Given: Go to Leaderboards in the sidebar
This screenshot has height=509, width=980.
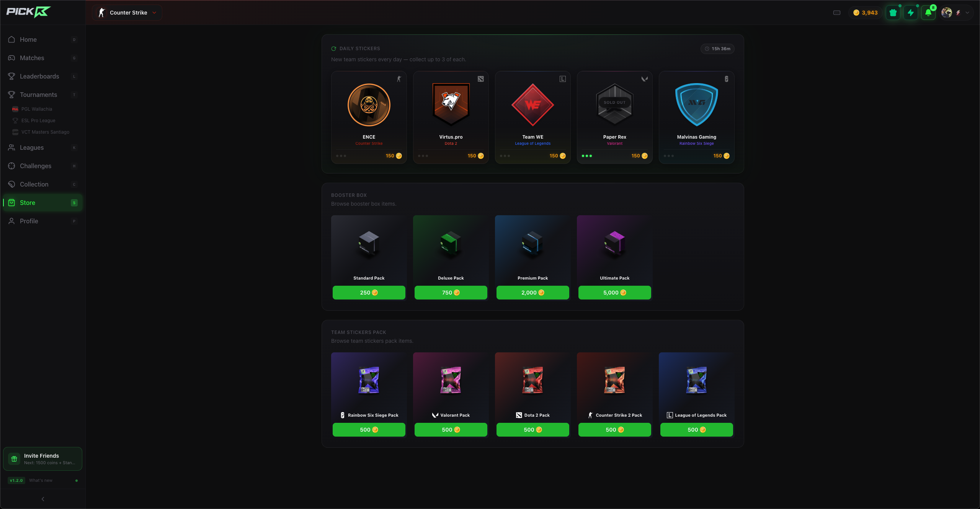Looking at the screenshot, I should tap(39, 76).
